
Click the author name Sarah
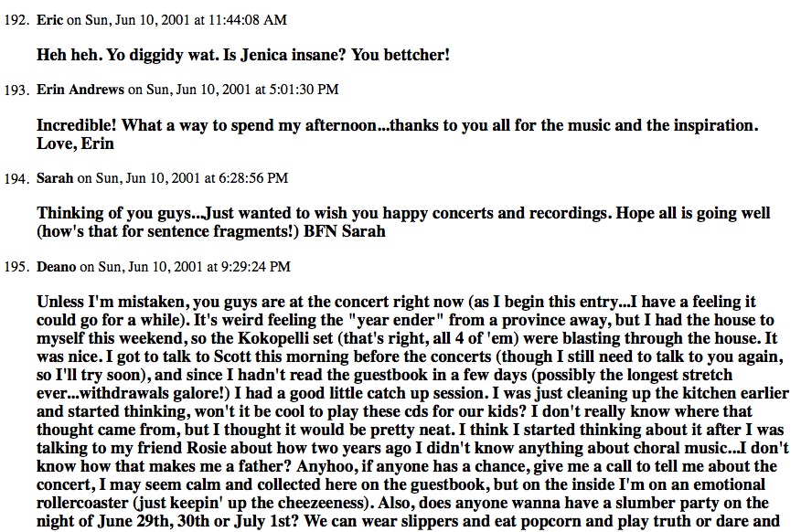point(55,178)
